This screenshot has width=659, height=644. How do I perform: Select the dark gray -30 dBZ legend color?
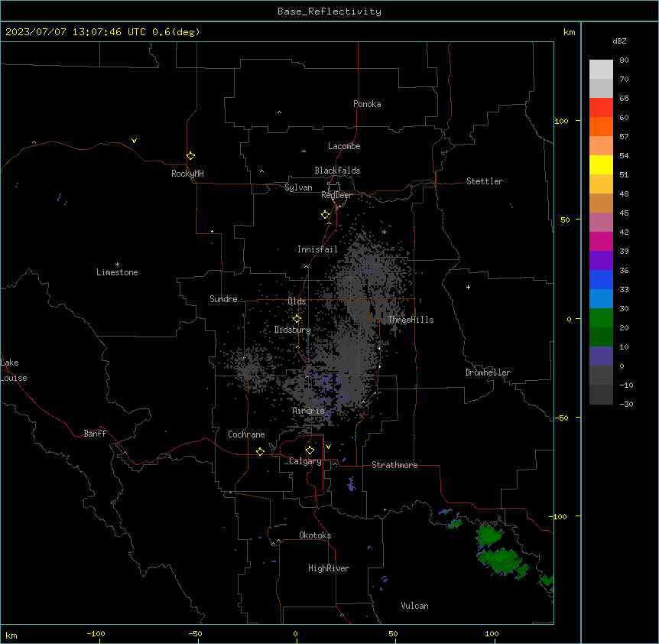[x=601, y=395]
